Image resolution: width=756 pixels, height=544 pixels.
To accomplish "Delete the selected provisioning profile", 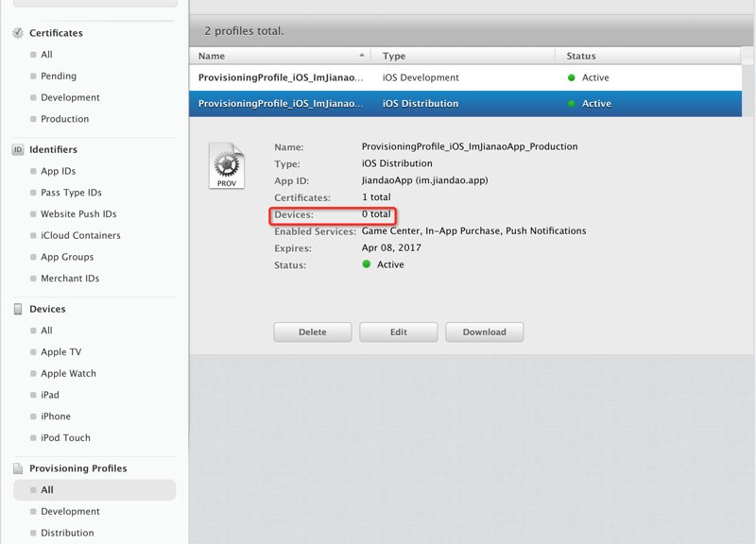I will (313, 332).
